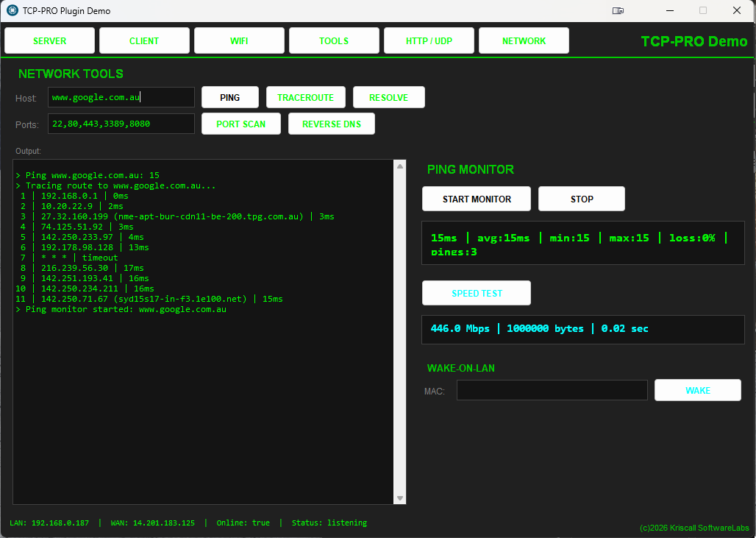Select the TOOLS tab
Screen dimensions: 756x538
[x=334, y=41]
